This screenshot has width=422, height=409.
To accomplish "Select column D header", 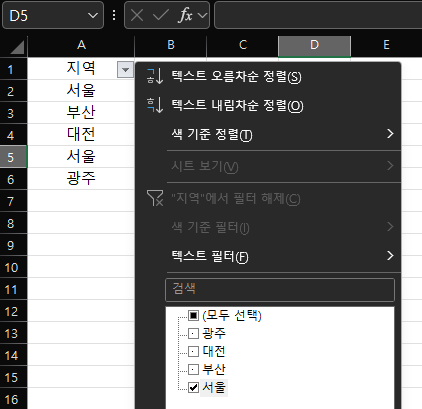I will point(314,45).
